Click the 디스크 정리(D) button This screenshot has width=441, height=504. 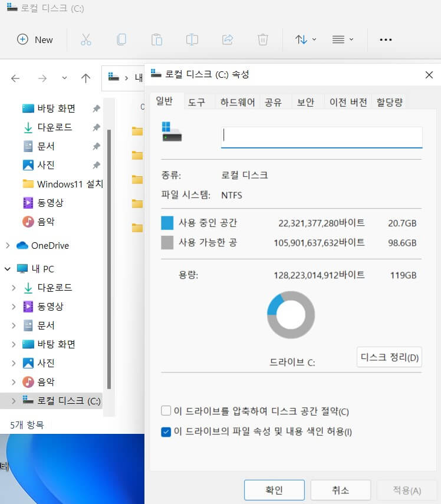coord(389,357)
